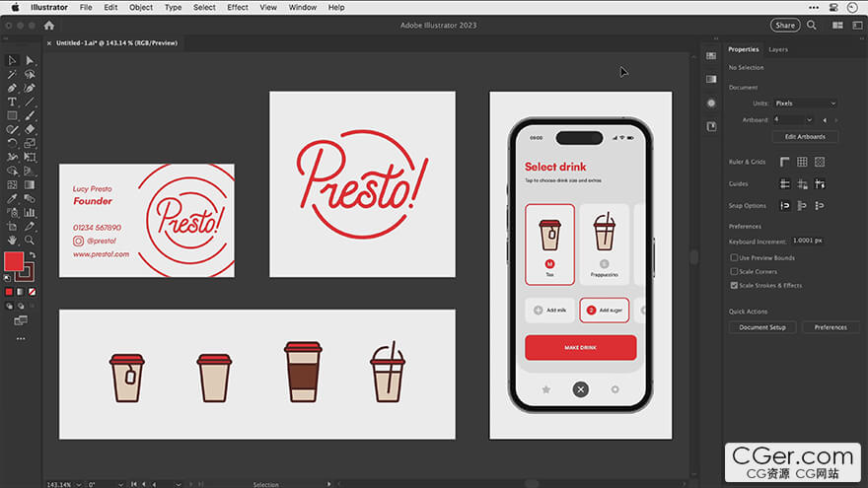Click the Edit Artboards button

tap(805, 136)
